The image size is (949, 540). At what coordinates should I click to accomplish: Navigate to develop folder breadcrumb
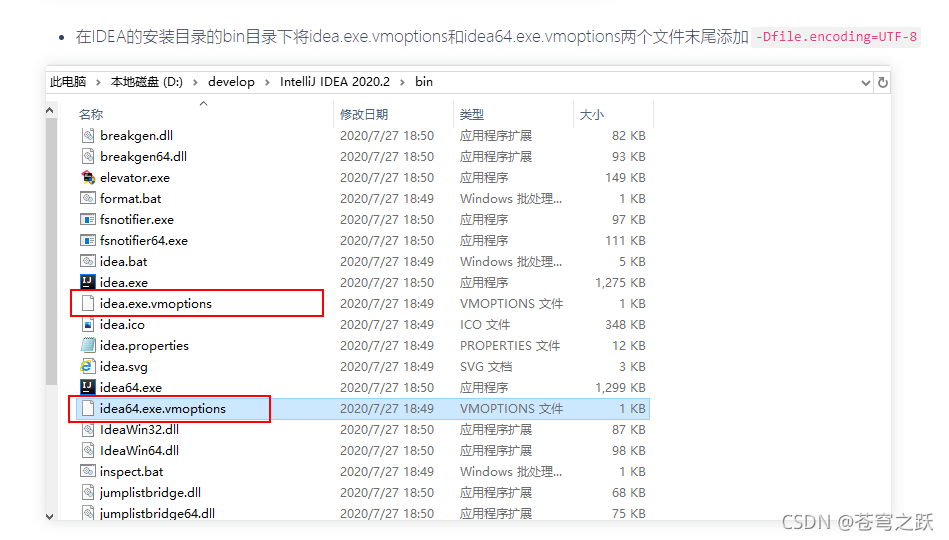coord(231,82)
